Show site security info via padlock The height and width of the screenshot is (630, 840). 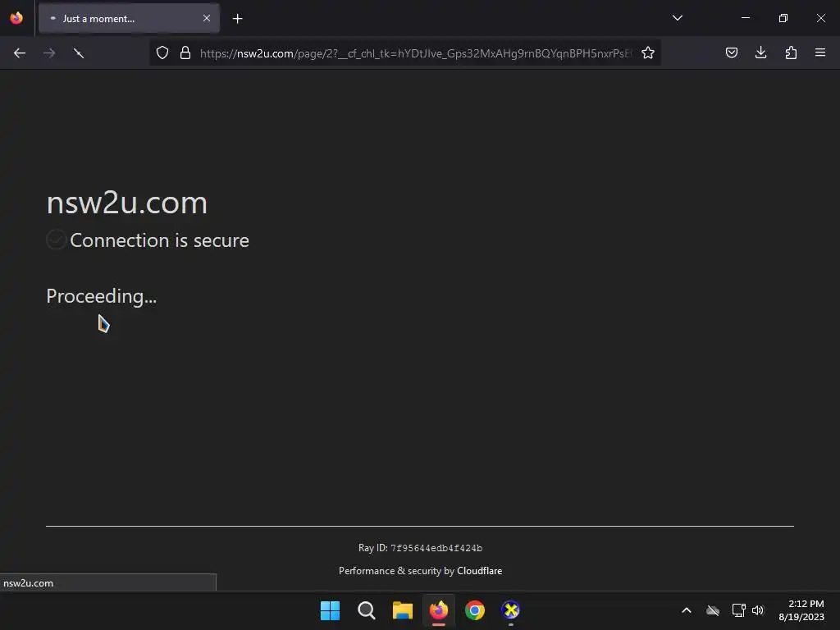pos(185,53)
